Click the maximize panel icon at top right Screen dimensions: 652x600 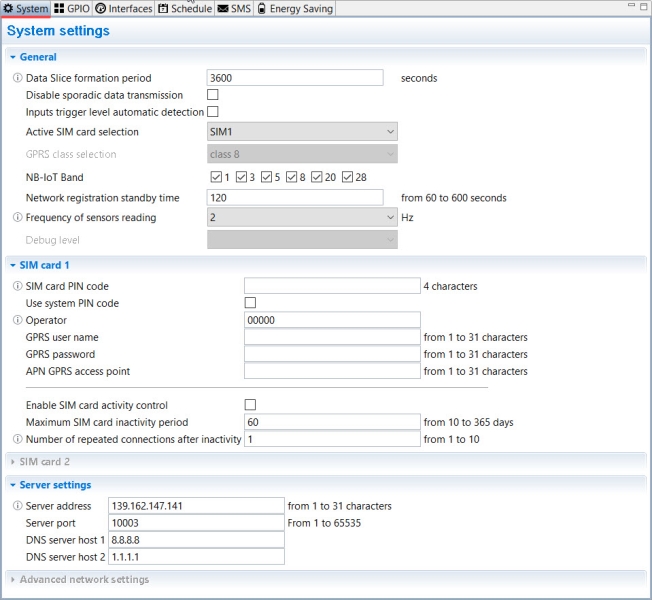pos(643,6)
